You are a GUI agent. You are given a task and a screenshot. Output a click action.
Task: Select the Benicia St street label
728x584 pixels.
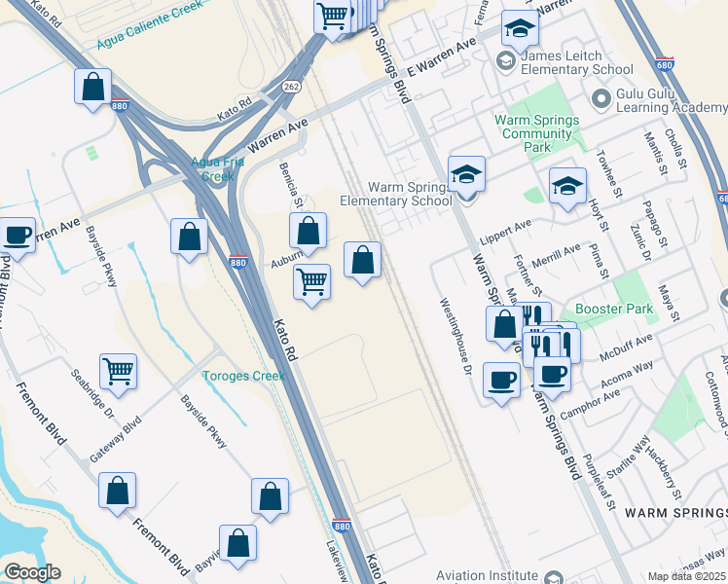click(291, 185)
